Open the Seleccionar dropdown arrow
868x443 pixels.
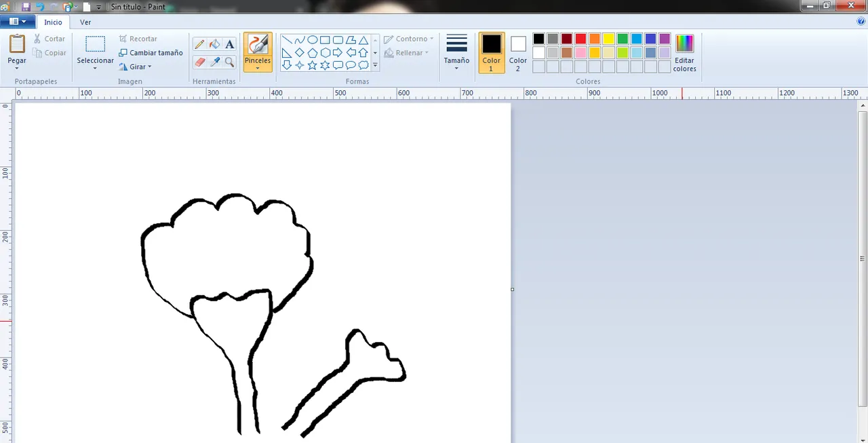click(95, 69)
